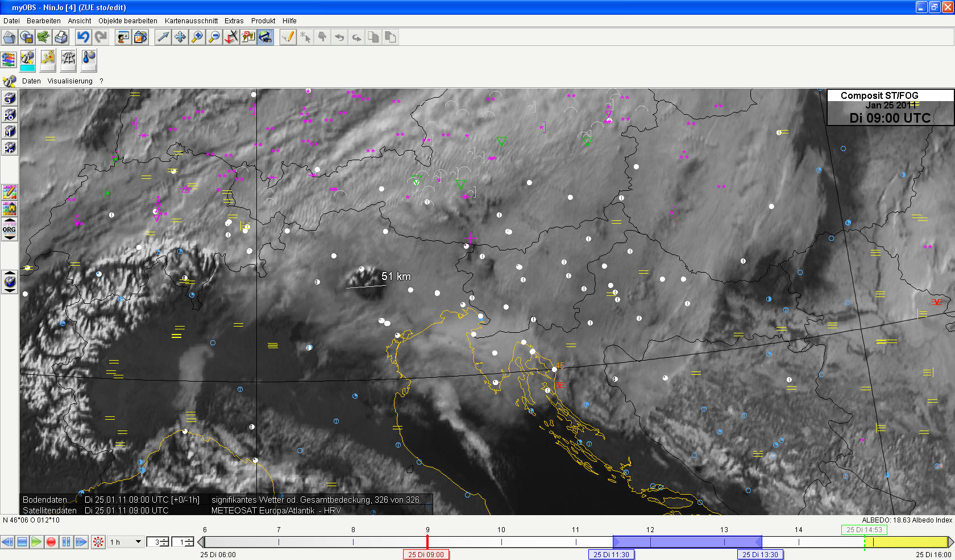Click the blue selected range on timeline
The image size is (955, 560).
687,542
